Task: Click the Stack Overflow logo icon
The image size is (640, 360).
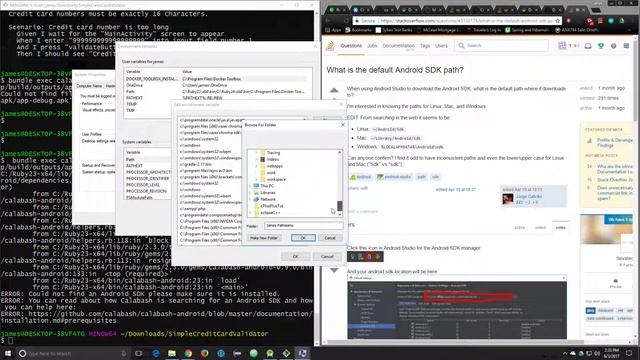Action: tap(330, 46)
